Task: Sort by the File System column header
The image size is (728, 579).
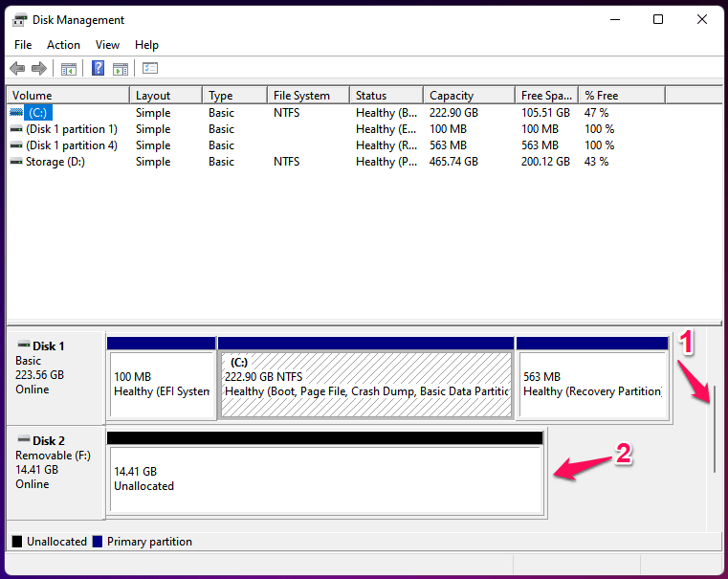Action: 306,96
